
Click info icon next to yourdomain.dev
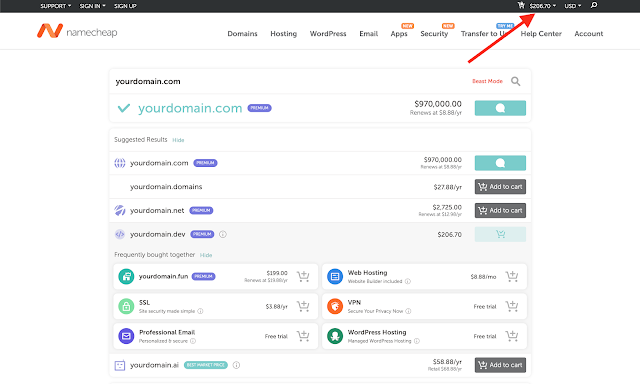(223, 234)
